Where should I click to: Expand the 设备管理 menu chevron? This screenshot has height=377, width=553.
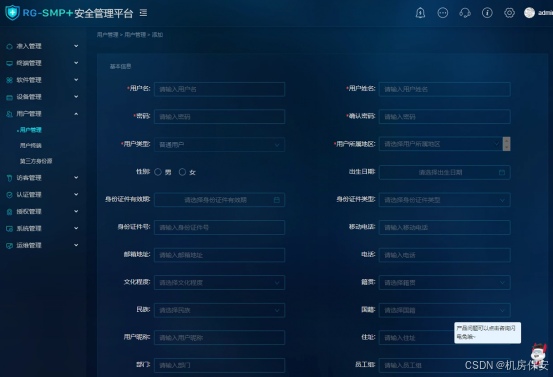coord(76,97)
